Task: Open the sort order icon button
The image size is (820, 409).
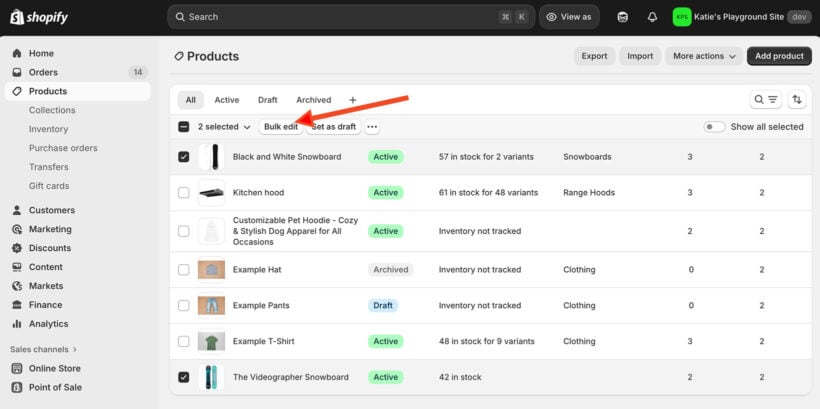Action: click(x=796, y=100)
